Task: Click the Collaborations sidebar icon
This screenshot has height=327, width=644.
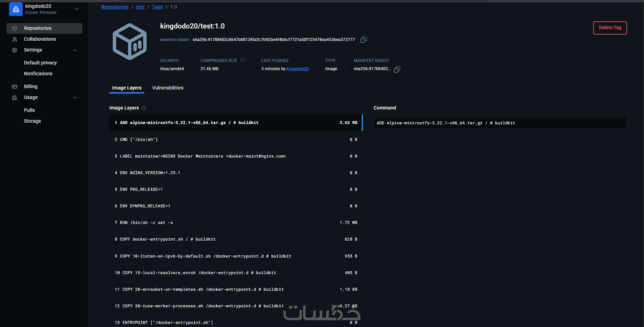Action: pos(15,39)
